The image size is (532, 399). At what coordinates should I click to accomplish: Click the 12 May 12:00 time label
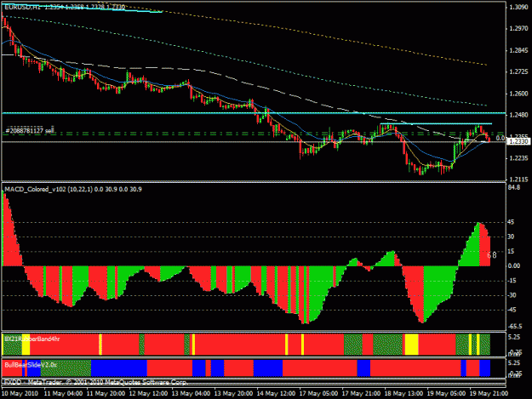pos(148,394)
